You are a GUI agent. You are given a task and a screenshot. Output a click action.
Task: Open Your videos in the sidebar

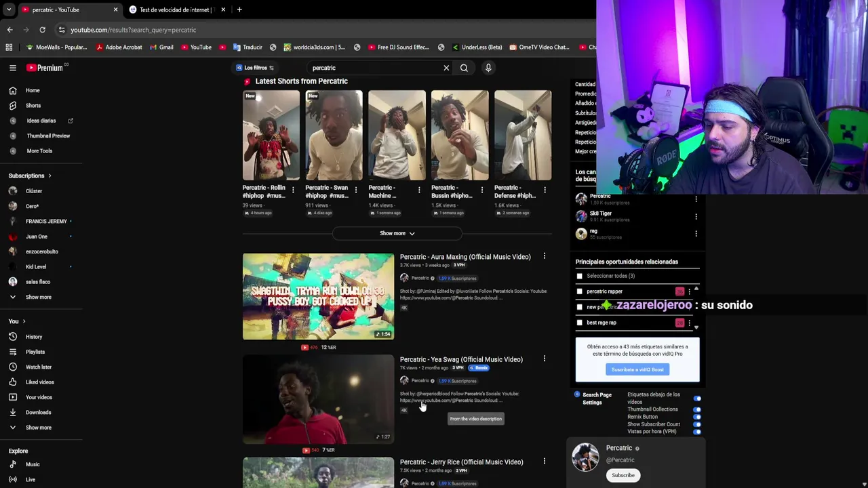(39, 397)
